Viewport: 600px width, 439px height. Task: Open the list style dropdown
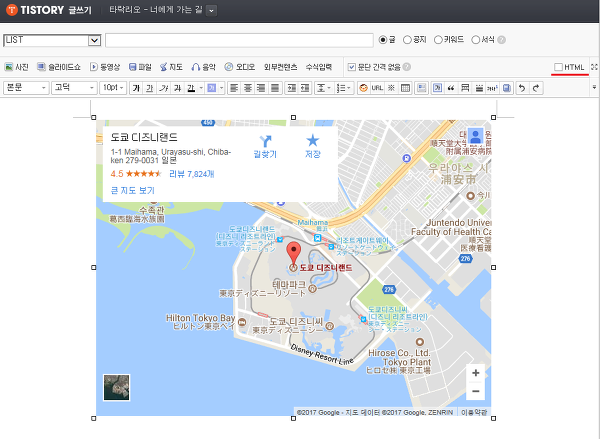coord(344,88)
